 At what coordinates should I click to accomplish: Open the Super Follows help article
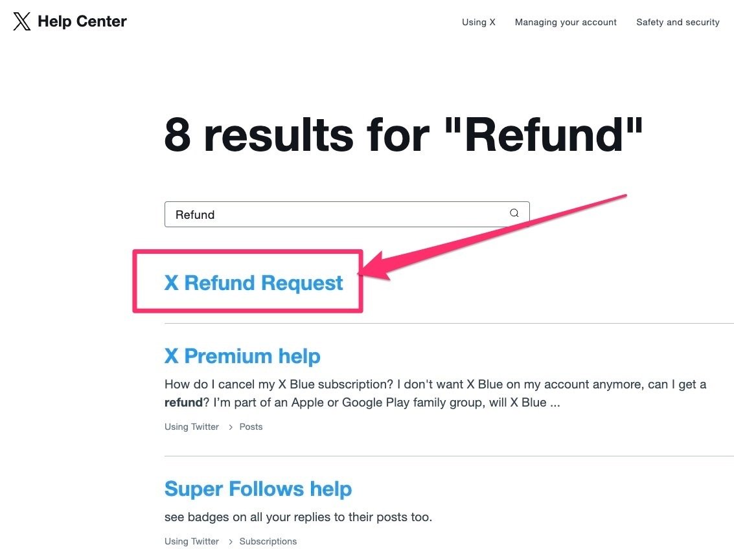tap(258, 489)
